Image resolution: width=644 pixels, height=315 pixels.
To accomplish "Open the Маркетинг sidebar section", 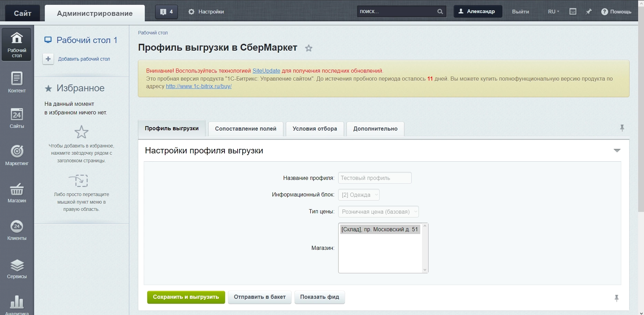I will [x=17, y=155].
